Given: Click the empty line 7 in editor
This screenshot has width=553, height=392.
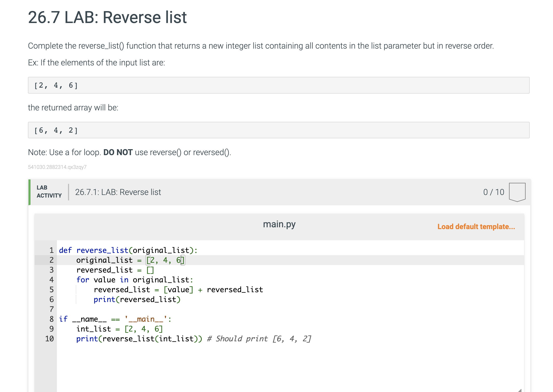Looking at the screenshot, I should (155, 309).
